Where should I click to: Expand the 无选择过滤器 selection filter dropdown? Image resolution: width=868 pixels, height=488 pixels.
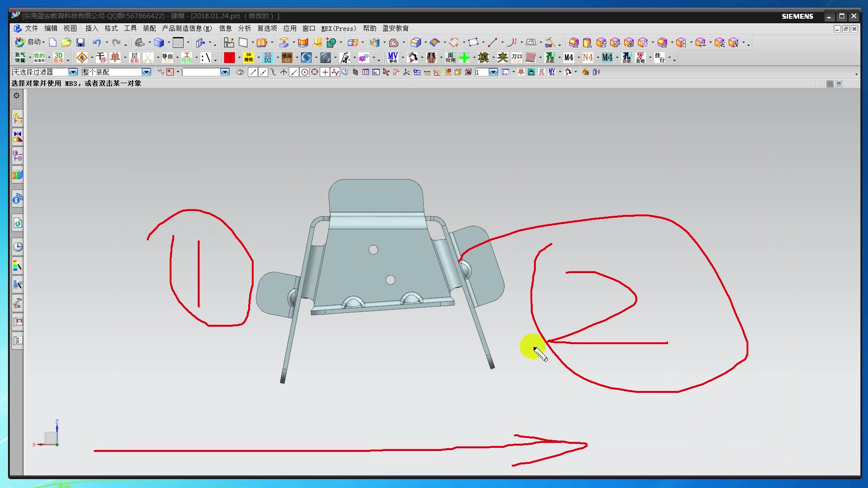(x=73, y=72)
